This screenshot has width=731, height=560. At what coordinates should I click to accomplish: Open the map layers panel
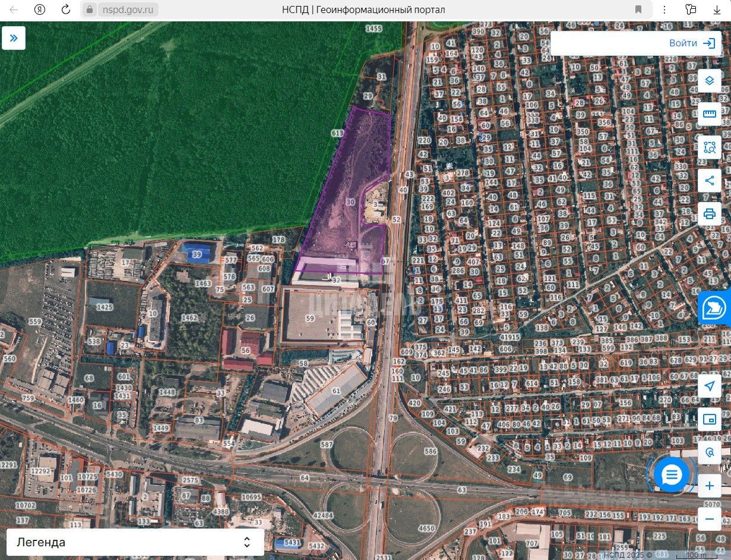[709, 81]
